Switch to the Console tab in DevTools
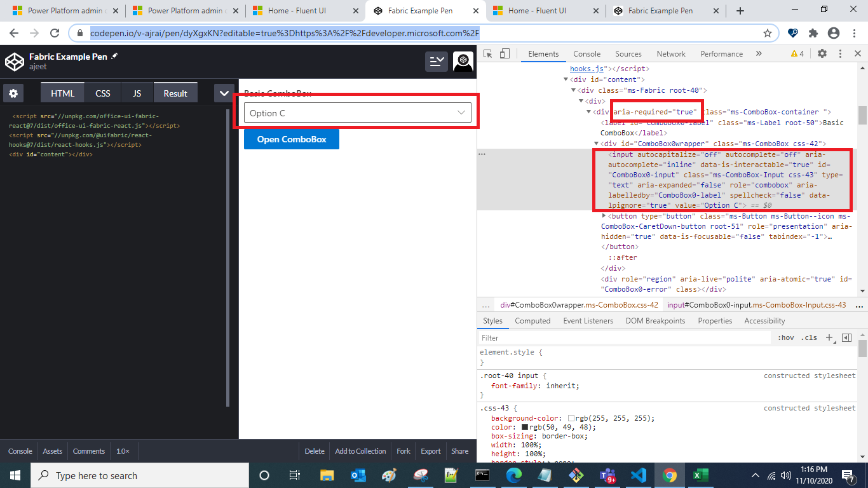This screenshot has height=488, width=868. [587, 53]
